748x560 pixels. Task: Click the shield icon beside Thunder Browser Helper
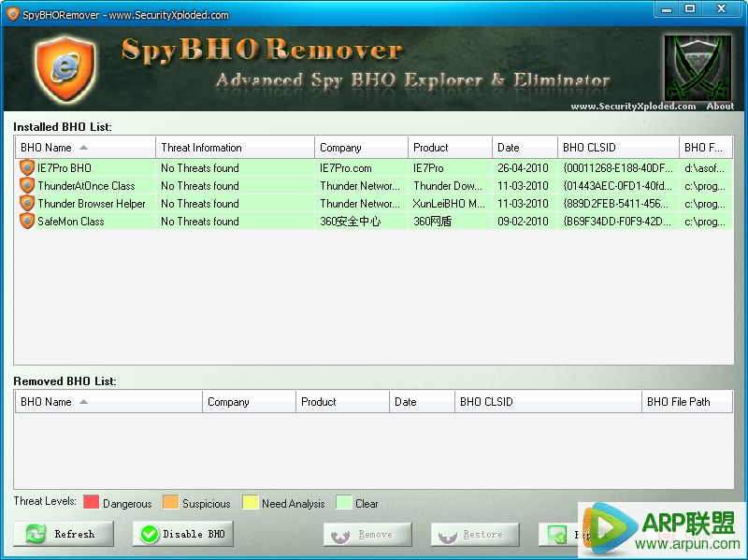27,203
